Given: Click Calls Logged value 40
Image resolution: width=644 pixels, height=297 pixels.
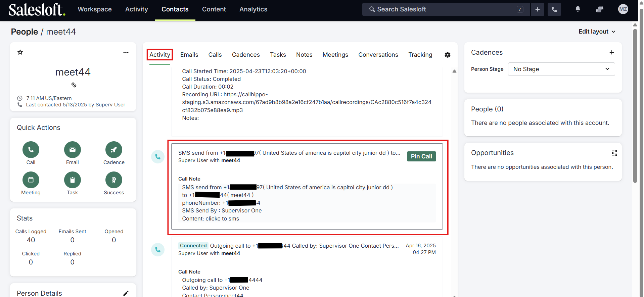Looking at the screenshot, I should pyautogui.click(x=31, y=240).
